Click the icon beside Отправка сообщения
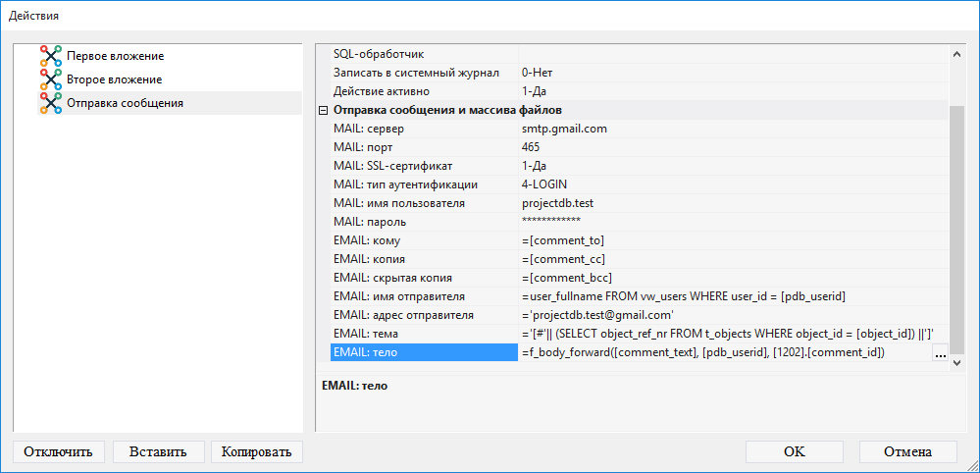Viewport: 980px width, 473px height. point(50,103)
